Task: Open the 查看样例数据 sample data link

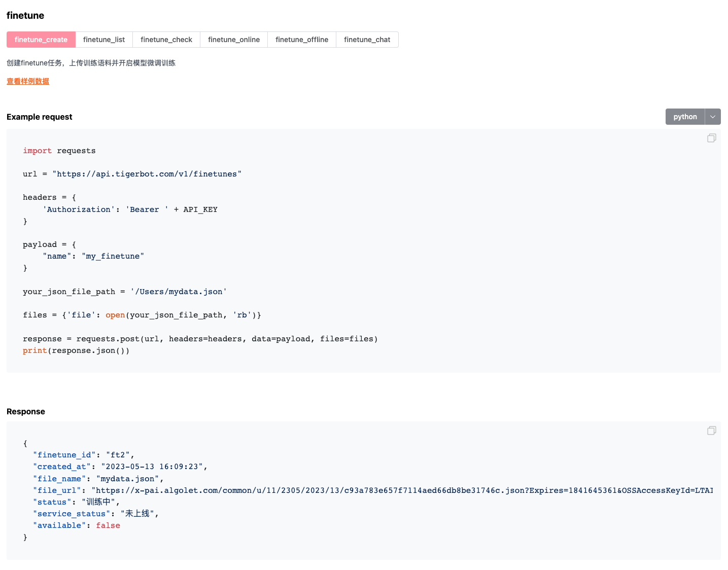Action: tap(27, 81)
